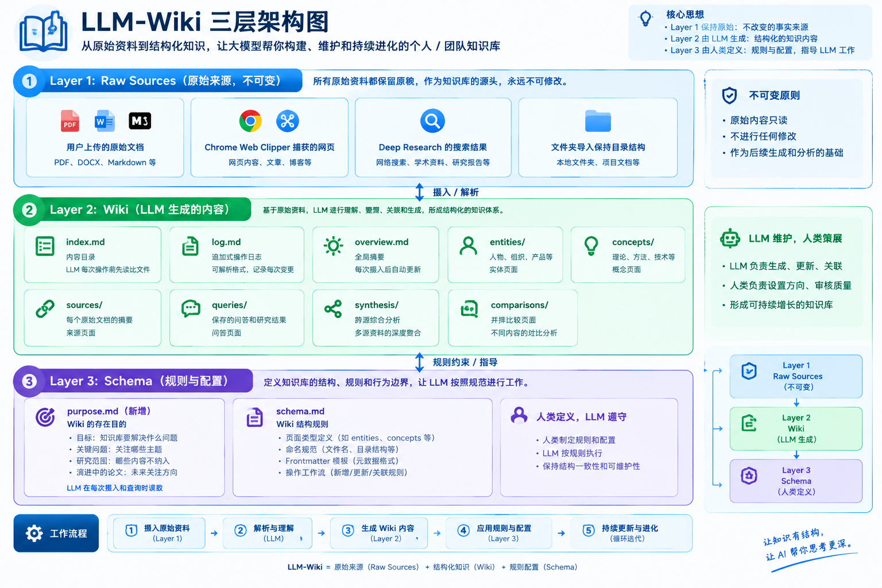
Task: Click the concepts/ lightbulb icon
Action: (x=591, y=246)
